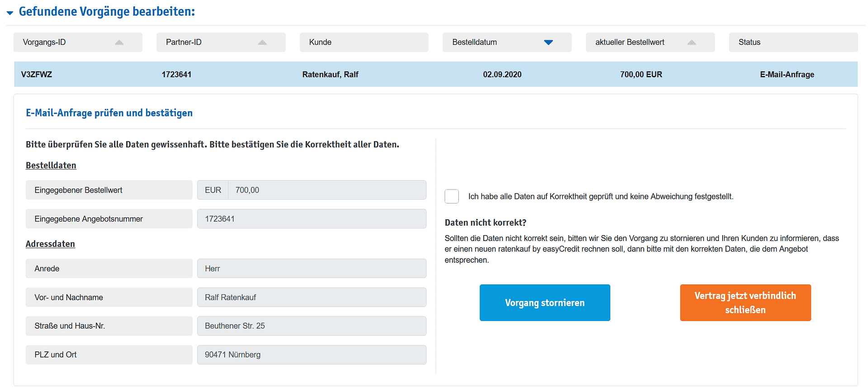This screenshot has height=392, width=868.
Task: Click the Anrede field Herr
Action: pos(311,269)
